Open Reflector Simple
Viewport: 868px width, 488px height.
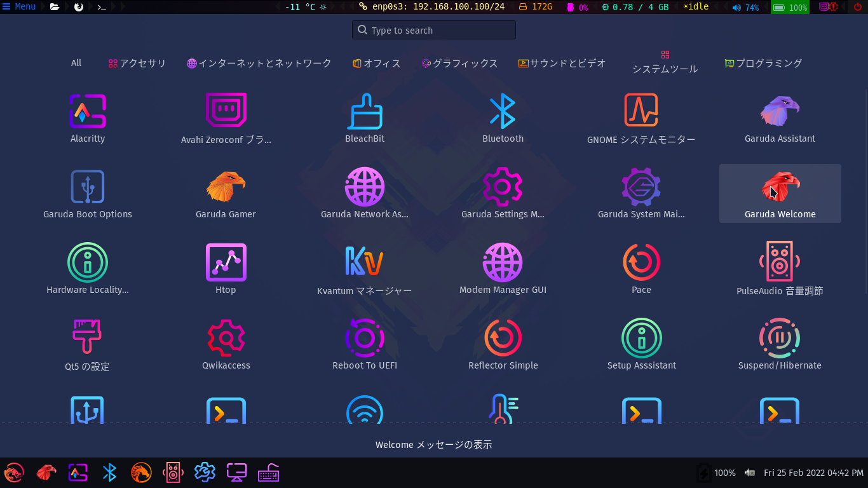coord(503,345)
